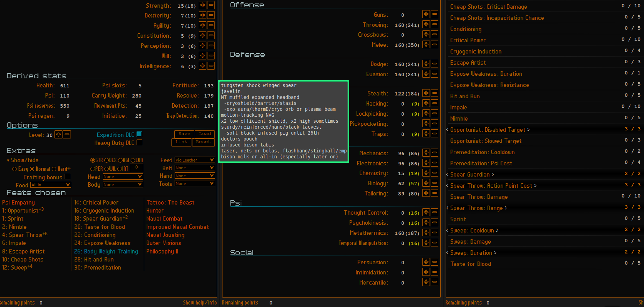This screenshot has width=644, height=308.
Task: Select Easy difficulty radio button
Action: (14, 169)
